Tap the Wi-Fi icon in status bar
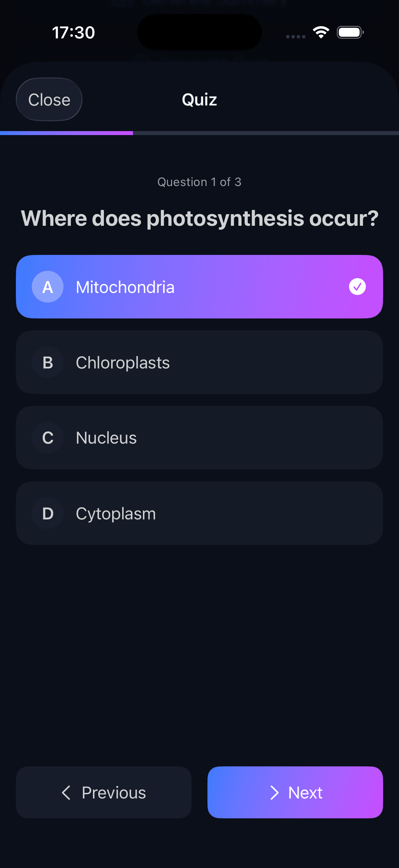Image resolution: width=399 pixels, height=868 pixels. (320, 32)
